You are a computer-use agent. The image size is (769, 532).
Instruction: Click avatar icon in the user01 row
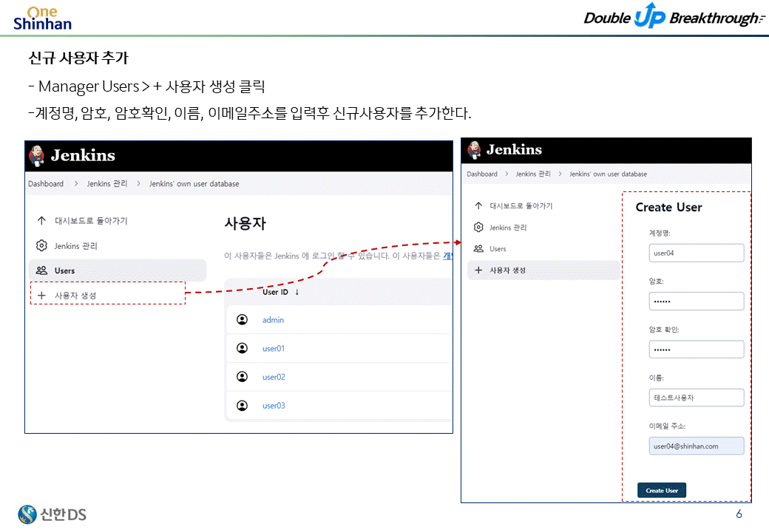click(243, 348)
